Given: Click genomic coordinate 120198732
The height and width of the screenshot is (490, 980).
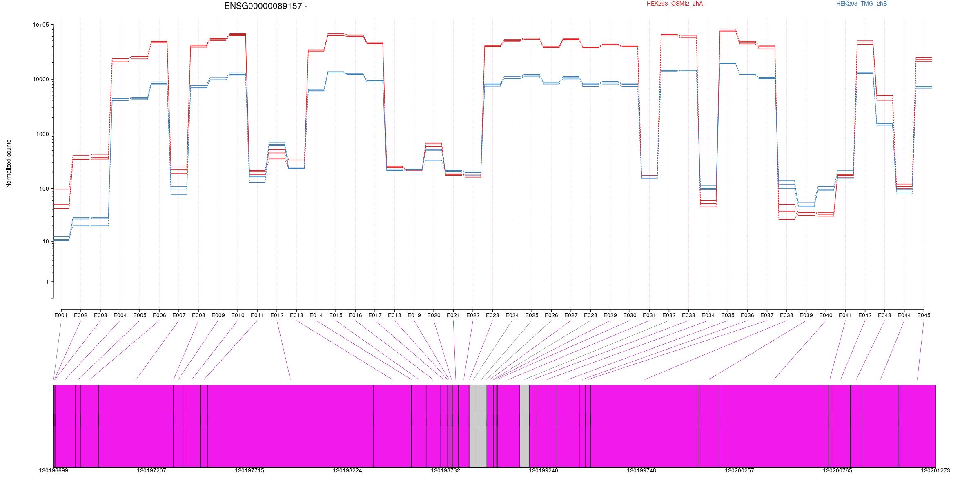Looking at the screenshot, I should point(445,471).
